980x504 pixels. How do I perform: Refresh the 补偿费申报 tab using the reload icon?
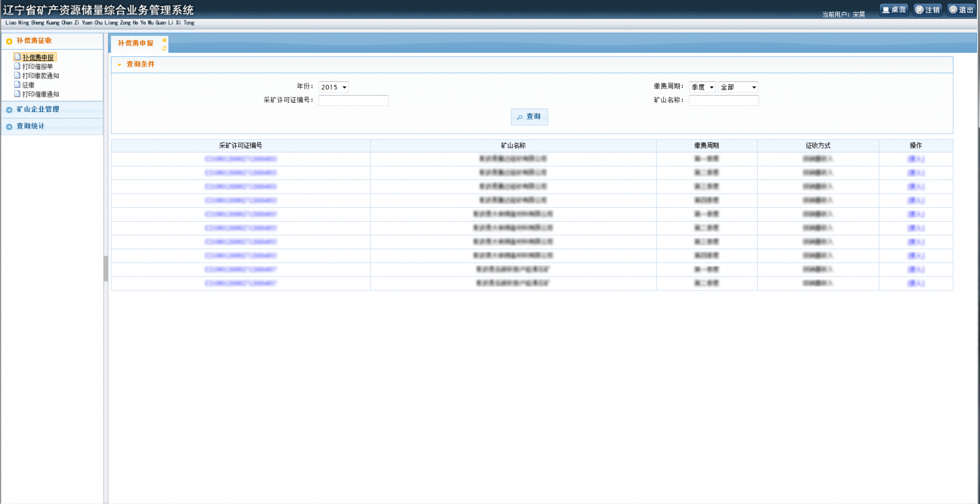coord(164,48)
